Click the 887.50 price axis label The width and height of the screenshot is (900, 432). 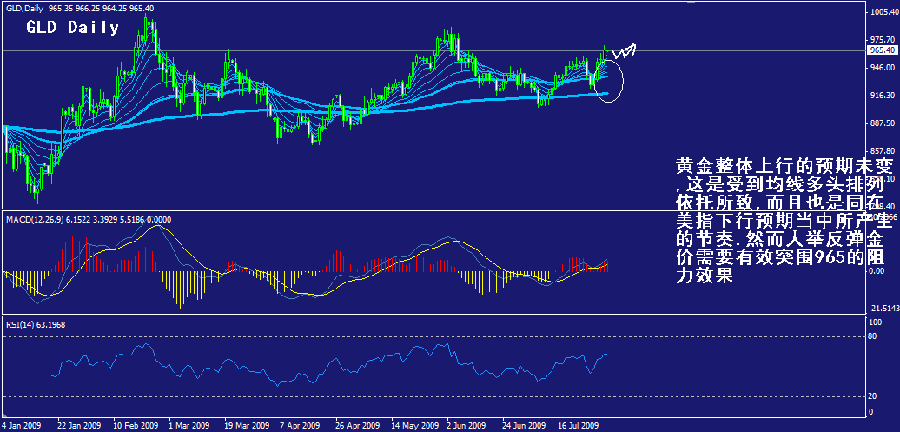[x=883, y=123]
